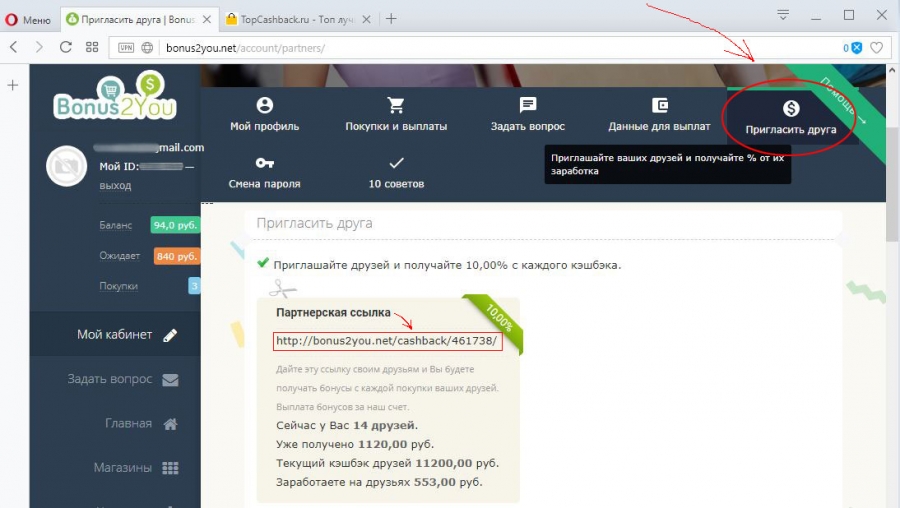Click the globe site-info icon

coord(148,48)
